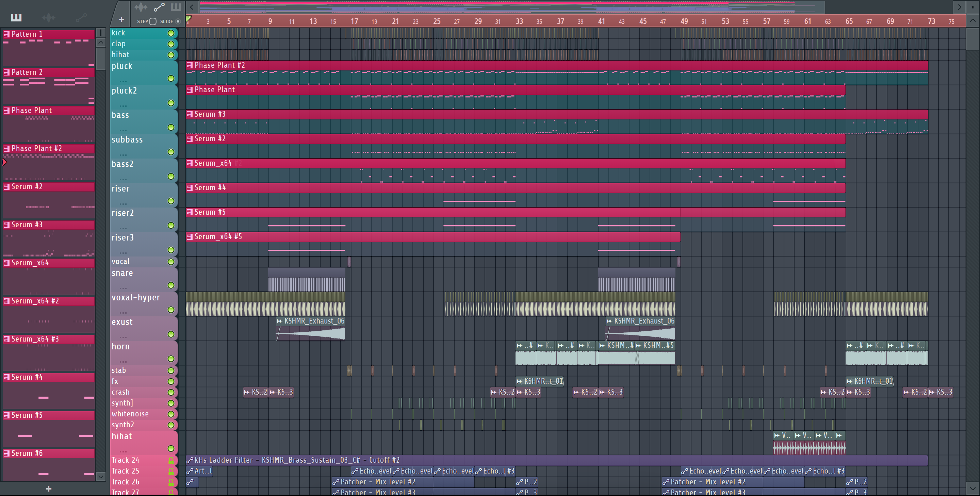980x496 pixels.
Task: Open Serum #2 clip menu on subbass
Action: click(x=190, y=139)
